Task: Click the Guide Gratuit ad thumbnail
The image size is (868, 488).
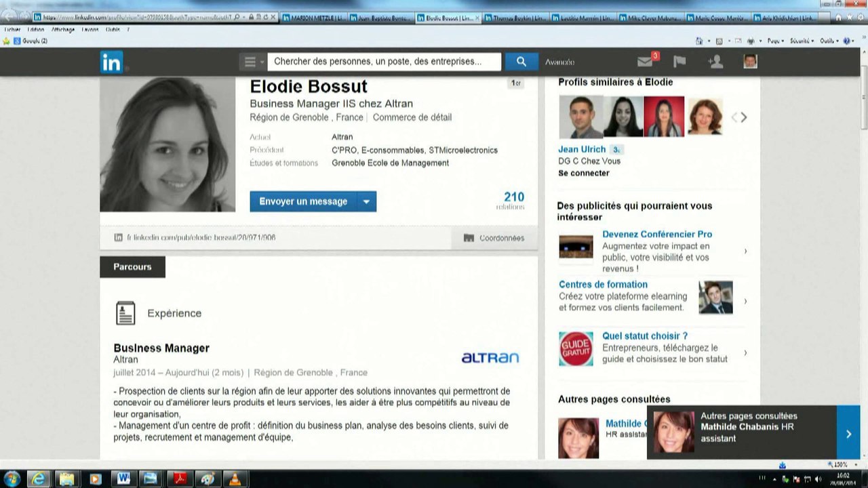Action: 576,349
